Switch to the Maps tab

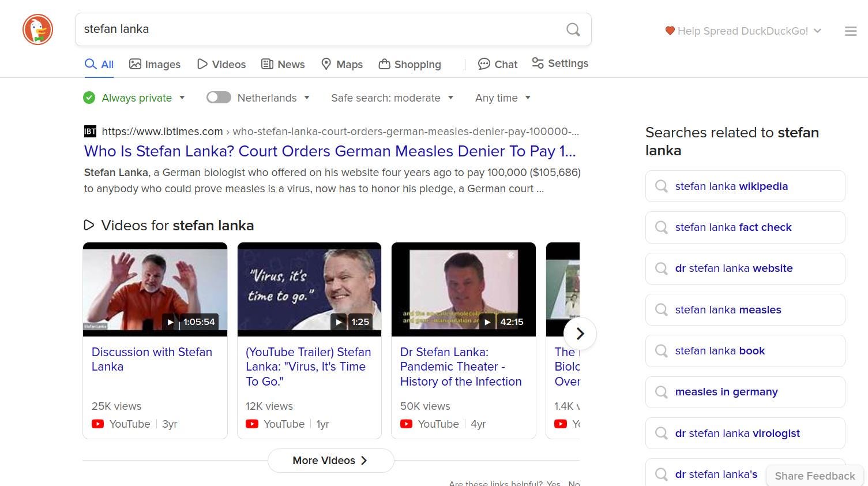coord(342,64)
